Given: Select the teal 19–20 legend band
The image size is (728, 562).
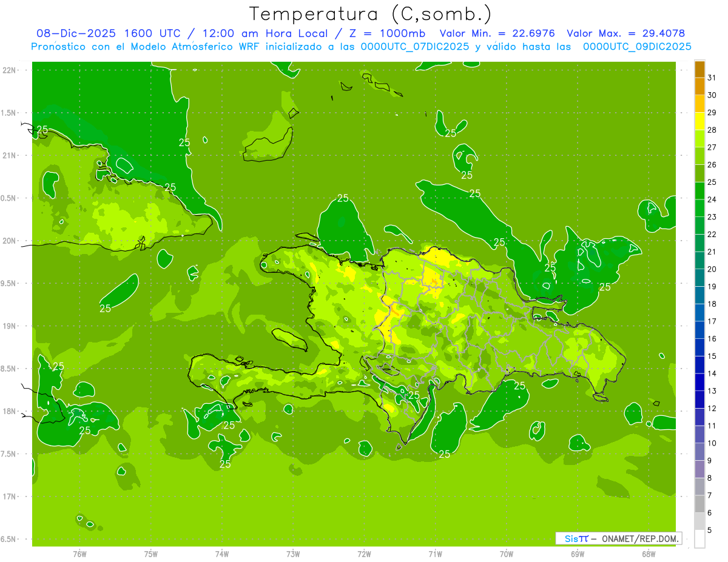Looking at the screenshot, I should (x=699, y=278).
